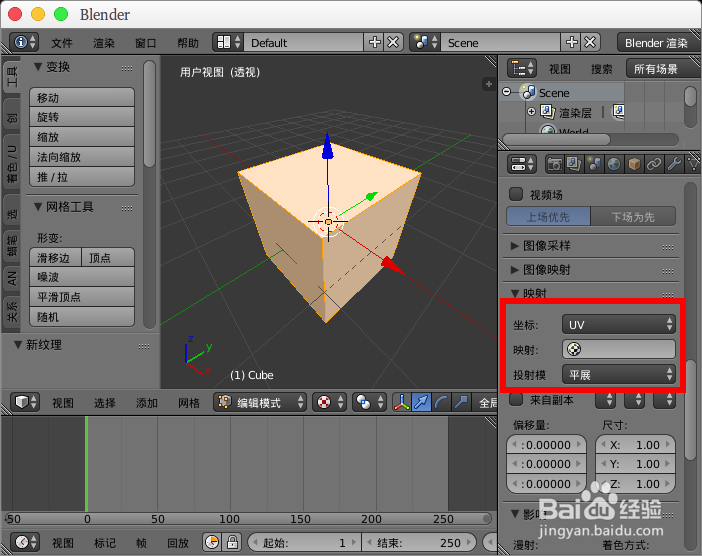Click the 平滑顶点 button

[82, 296]
